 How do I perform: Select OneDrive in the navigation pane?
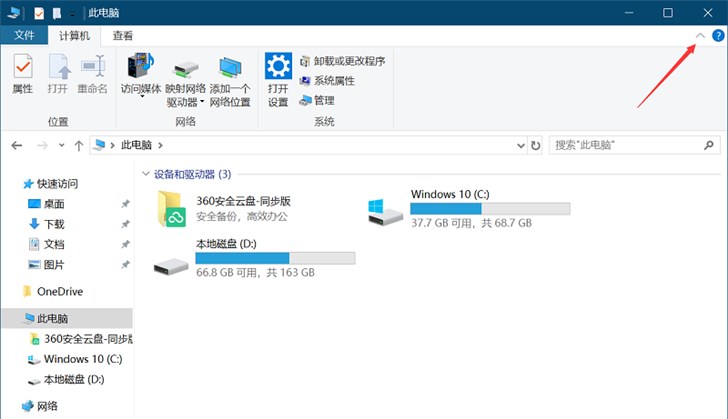[59, 292]
